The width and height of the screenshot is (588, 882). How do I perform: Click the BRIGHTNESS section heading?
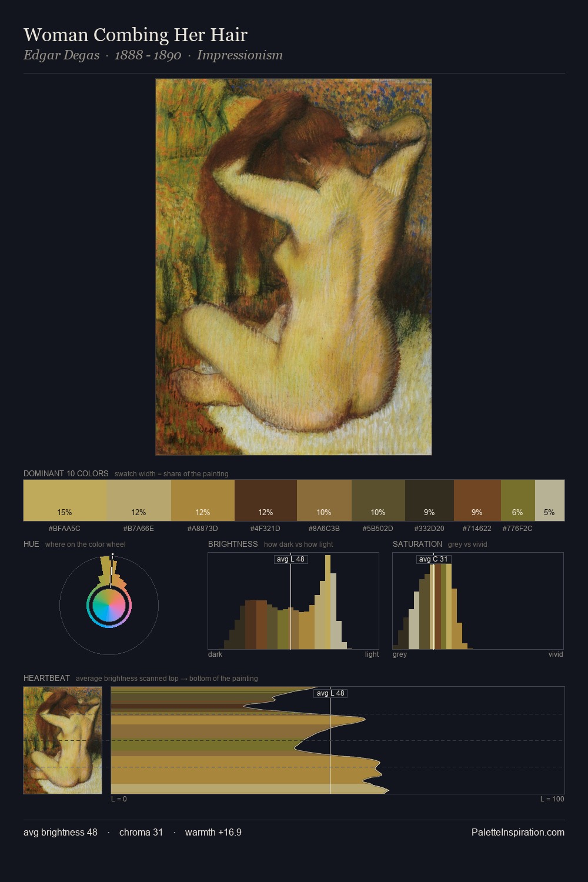(233, 544)
